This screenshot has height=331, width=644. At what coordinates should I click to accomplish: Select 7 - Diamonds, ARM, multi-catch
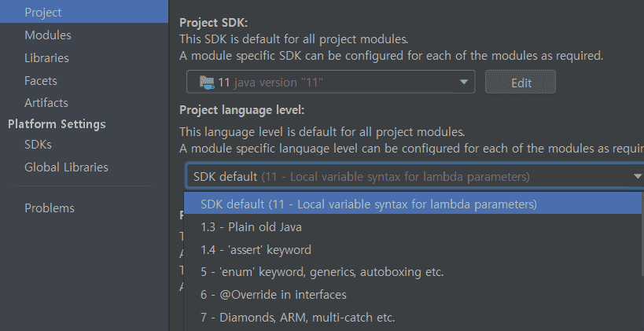tap(297, 318)
